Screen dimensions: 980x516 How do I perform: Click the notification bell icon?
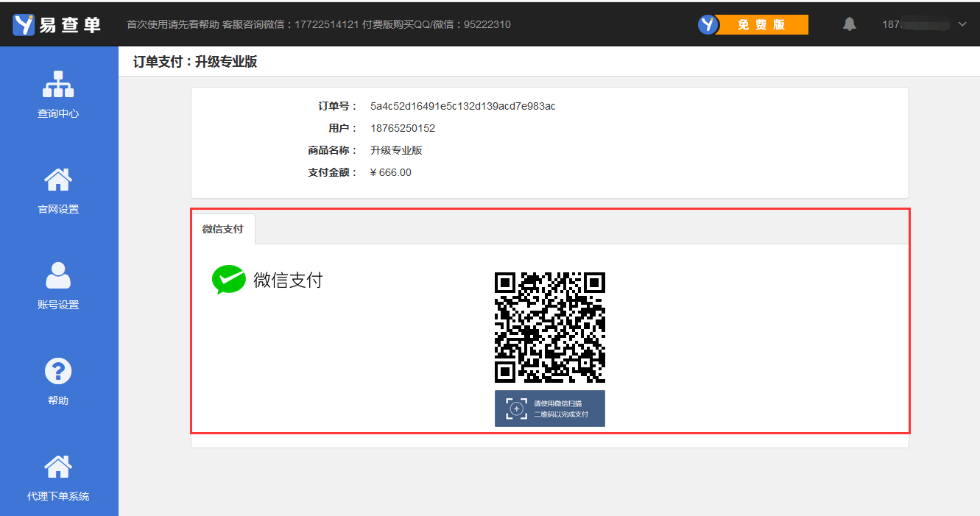click(x=850, y=24)
